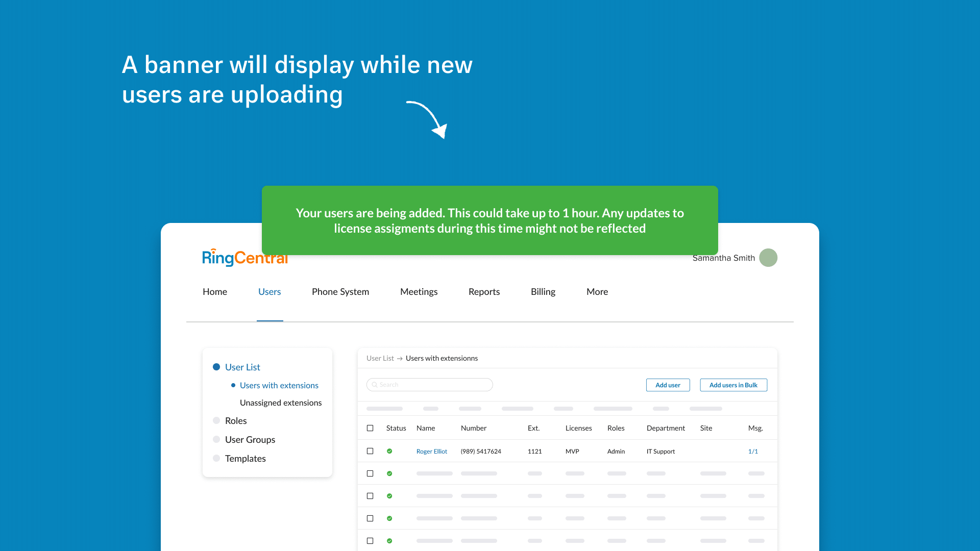Switch to the Phone System tab
The width and height of the screenshot is (980, 551).
click(340, 292)
